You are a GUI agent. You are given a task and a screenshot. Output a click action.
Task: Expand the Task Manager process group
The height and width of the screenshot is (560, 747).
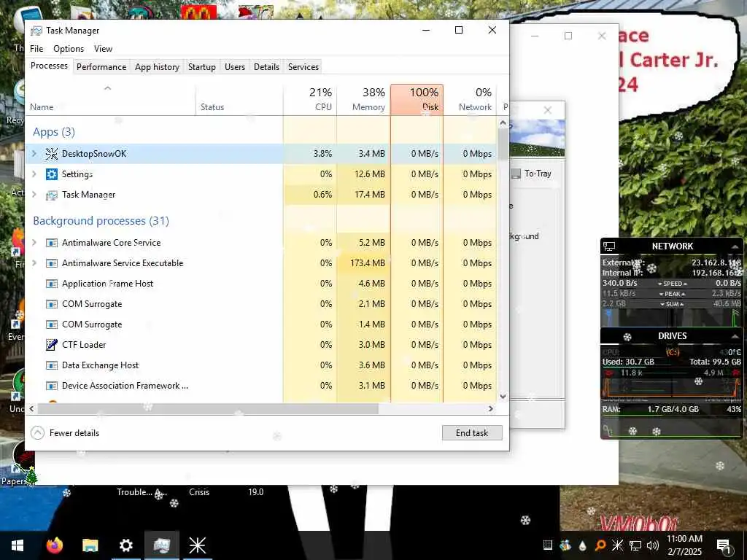pyautogui.click(x=34, y=194)
